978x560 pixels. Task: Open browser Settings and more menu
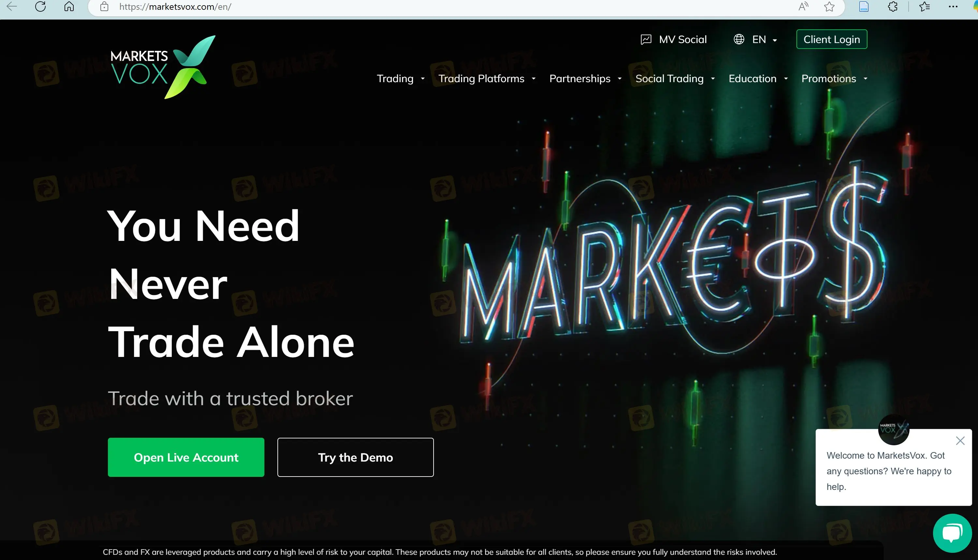click(953, 7)
